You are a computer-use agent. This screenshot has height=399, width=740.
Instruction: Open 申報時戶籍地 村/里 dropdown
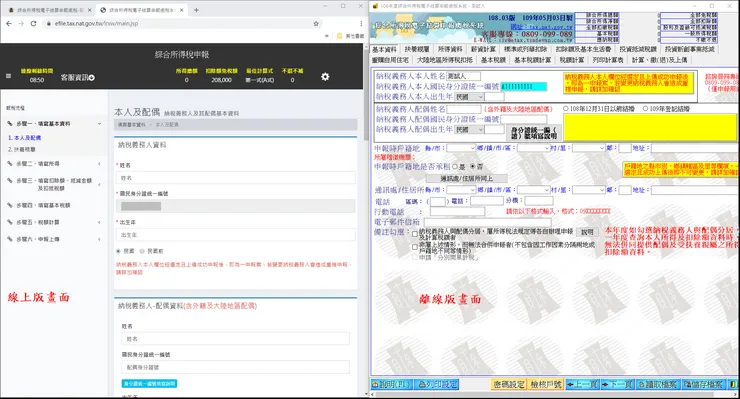point(589,148)
